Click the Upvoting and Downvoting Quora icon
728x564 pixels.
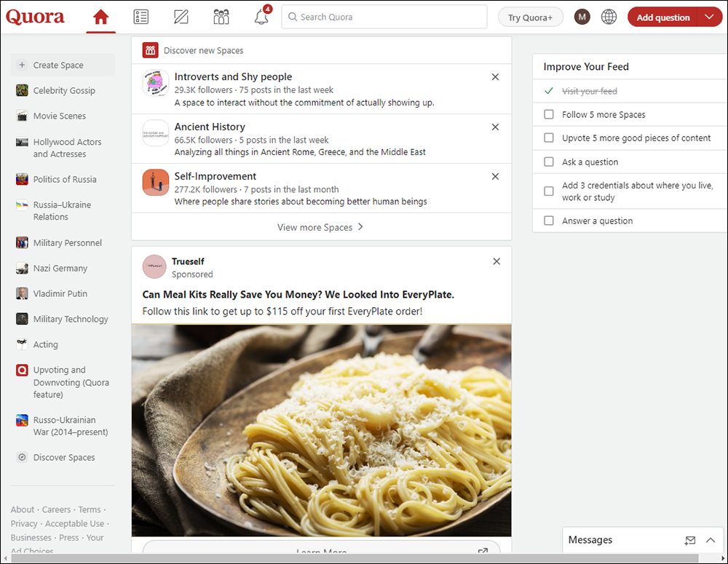[x=22, y=370]
